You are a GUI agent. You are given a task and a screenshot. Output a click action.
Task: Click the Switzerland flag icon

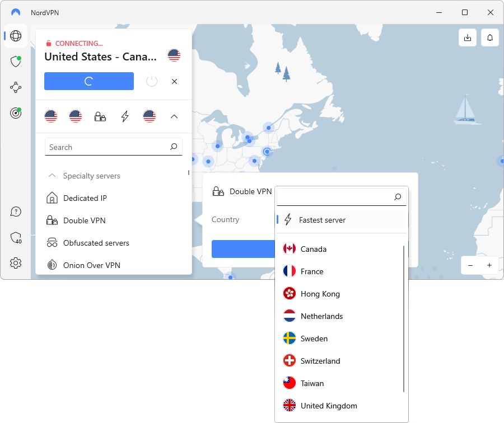[x=290, y=361]
